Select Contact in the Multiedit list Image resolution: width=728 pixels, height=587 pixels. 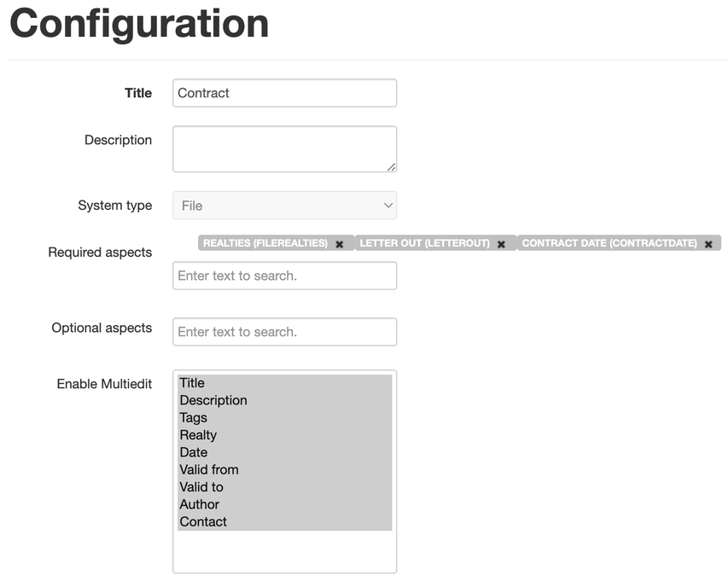pyautogui.click(x=203, y=521)
